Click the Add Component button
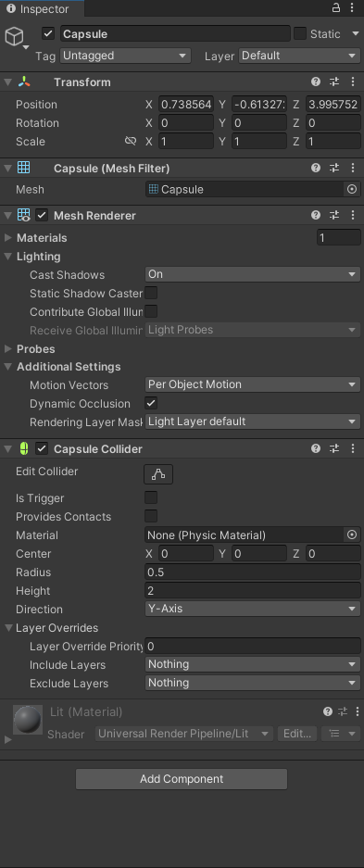 [x=182, y=779]
